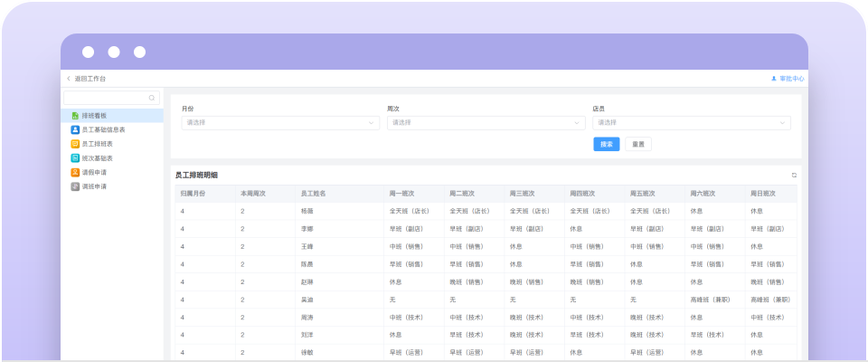Image resolution: width=868 pixels, height=362 pixels.
Task: Click 陈晨's 周日 cell 早班（销售）
Action: 768,264
